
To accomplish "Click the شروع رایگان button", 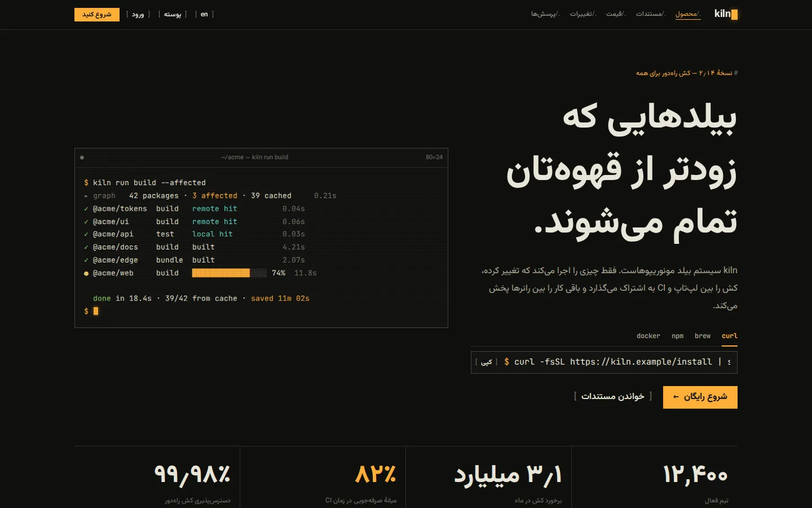I will point(700,397).
